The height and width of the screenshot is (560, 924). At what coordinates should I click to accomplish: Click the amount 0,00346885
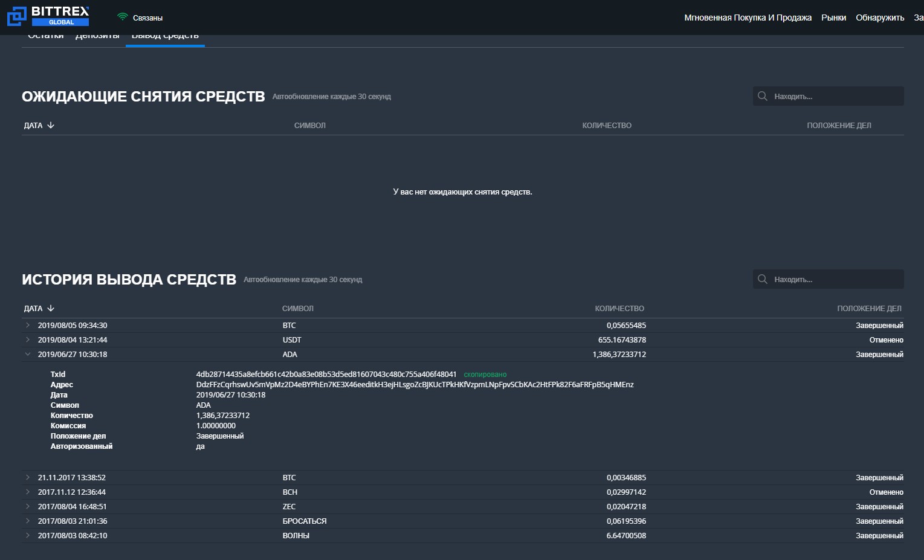(626, 477)
